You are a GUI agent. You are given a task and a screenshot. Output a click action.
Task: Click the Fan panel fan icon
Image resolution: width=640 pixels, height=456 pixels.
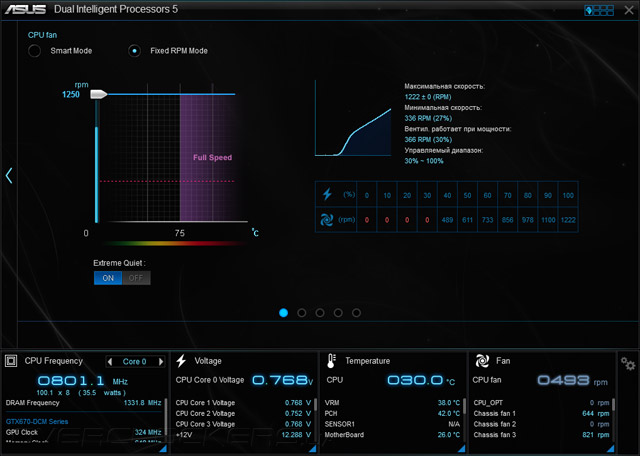pyautogui.click(x=482, y=361)
